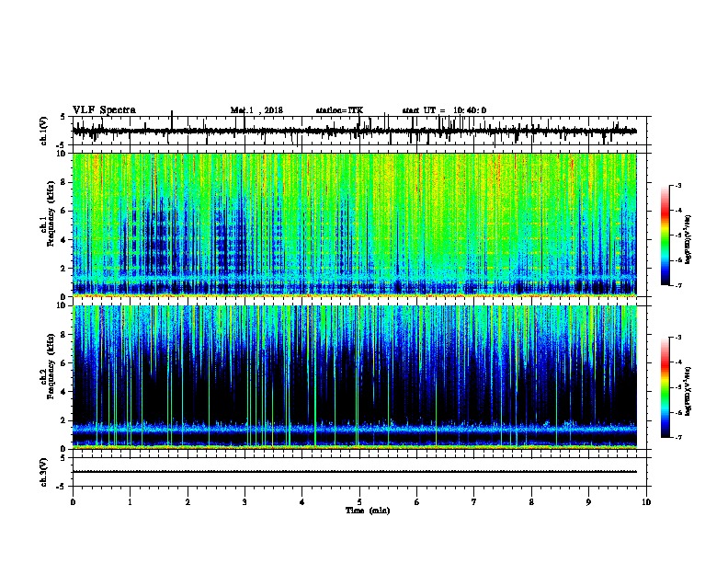The height and width of the screenshot is (563, 728).
Task: Click the 8 kHz tick on ch.2 spectrogram
Action: coord(64,335)
